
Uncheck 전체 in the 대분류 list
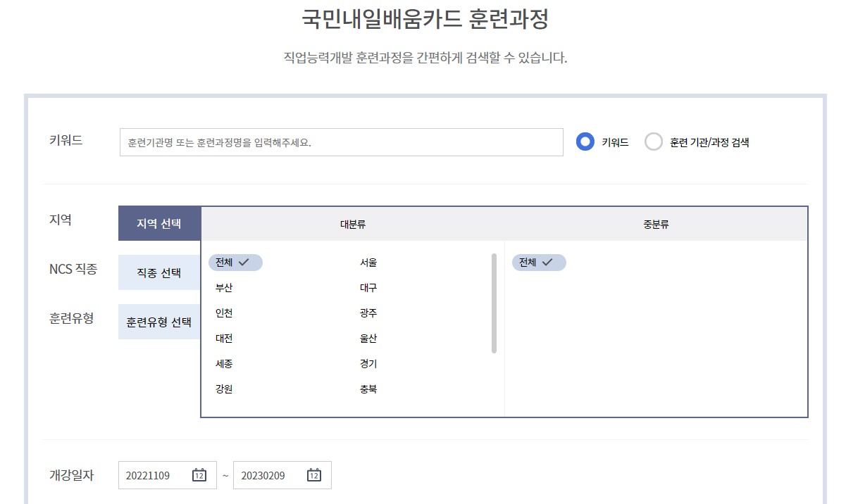[236, 262]
